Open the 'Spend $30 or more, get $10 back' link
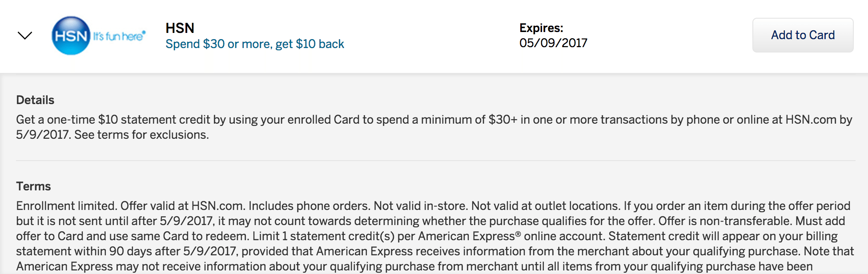868x274 pixels. coord(255,44)
